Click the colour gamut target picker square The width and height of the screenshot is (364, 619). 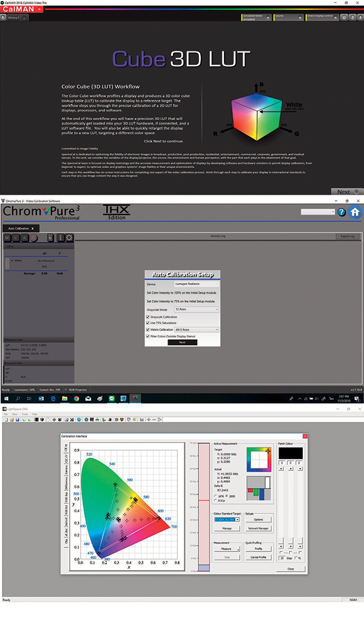point(258,459)
